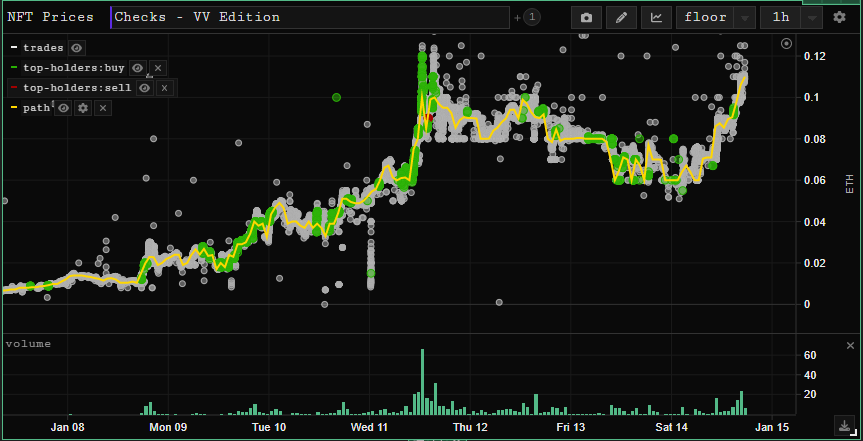Expand the 1h interval dropdown arrow

point(812,18)
